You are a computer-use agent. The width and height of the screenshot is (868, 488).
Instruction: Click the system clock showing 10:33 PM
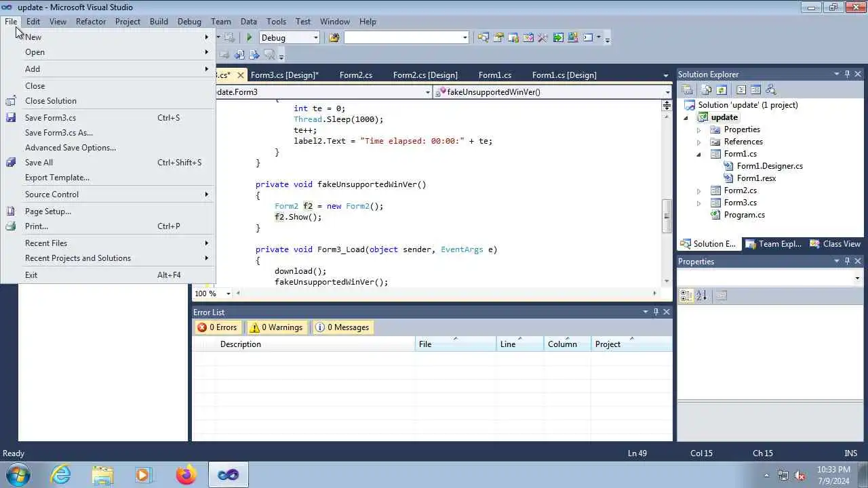click(x=833, y=470)
